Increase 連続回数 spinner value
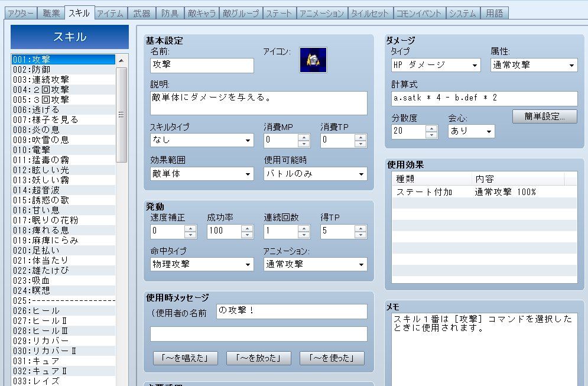 tap(304, 228)
